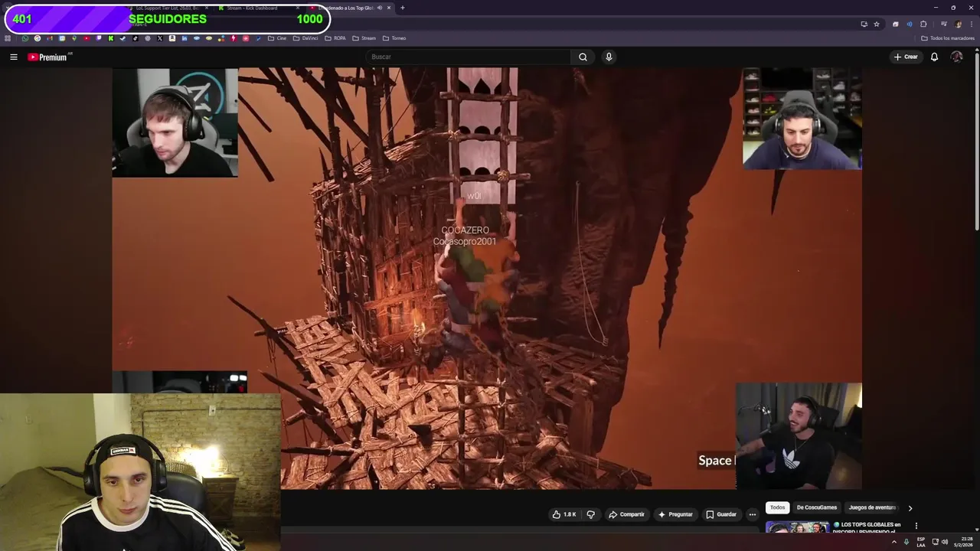The height and width of the screenshot is (551, 980).
Task: Open Torneo bookmarks folder
Action: [x=394, y=38]
